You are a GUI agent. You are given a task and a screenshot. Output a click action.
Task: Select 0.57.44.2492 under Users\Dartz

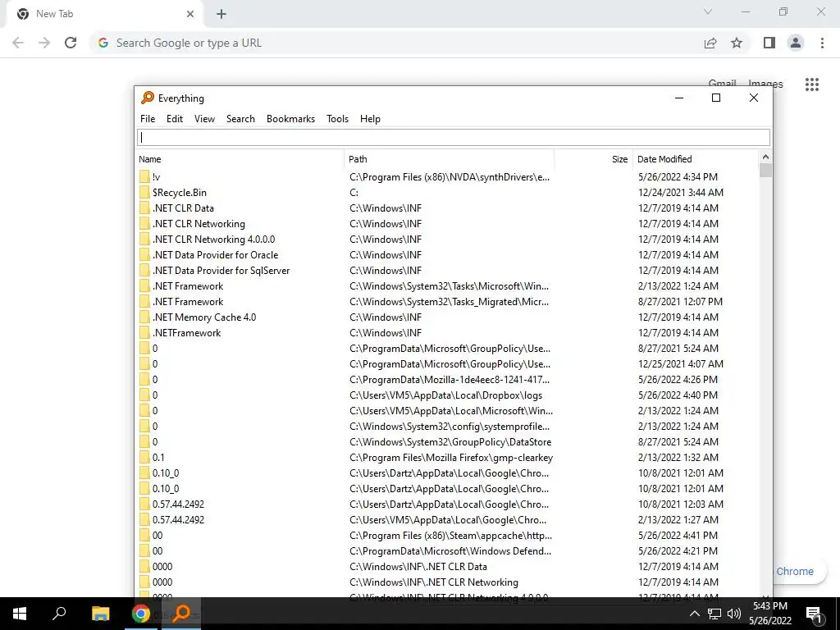[448, 504]
